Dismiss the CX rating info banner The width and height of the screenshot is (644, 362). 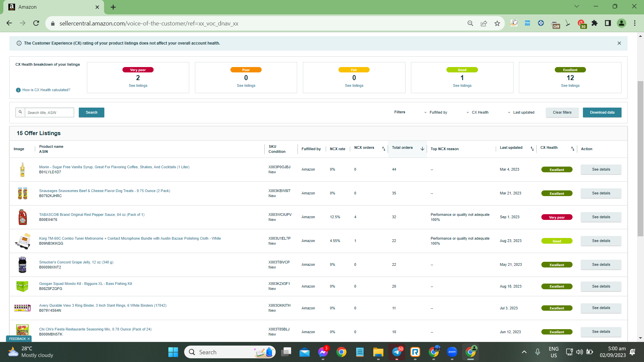[619, 43]
